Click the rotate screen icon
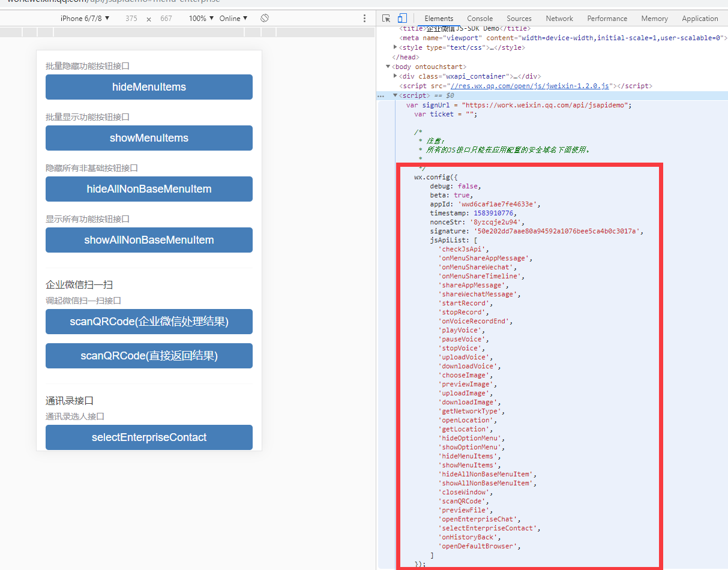Image resolution: width=728 pixels, height=570 pixels. click(x=265, y=19)
